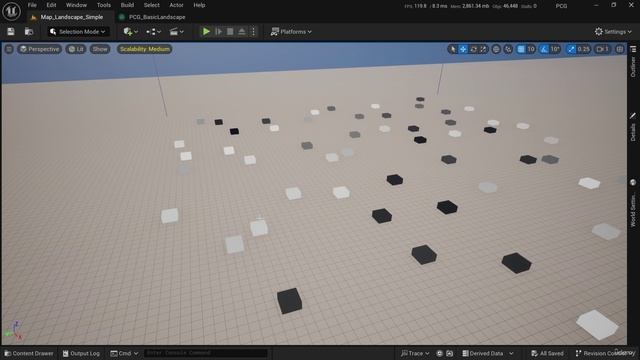This screenshot has width=640, height=360.
Task: Toggle world/local coordinate space globe icon
Action: tap(496, 49)
